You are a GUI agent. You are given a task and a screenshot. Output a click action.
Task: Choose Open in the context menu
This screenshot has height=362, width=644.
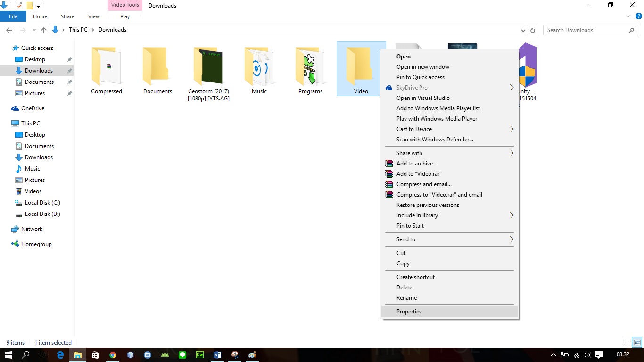click(450, 57)
